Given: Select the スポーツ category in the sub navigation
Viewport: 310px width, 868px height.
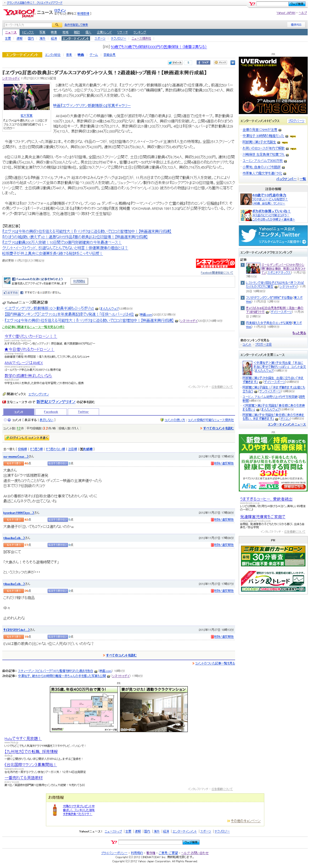Looking at the screenshot, I should coord(100,38).
